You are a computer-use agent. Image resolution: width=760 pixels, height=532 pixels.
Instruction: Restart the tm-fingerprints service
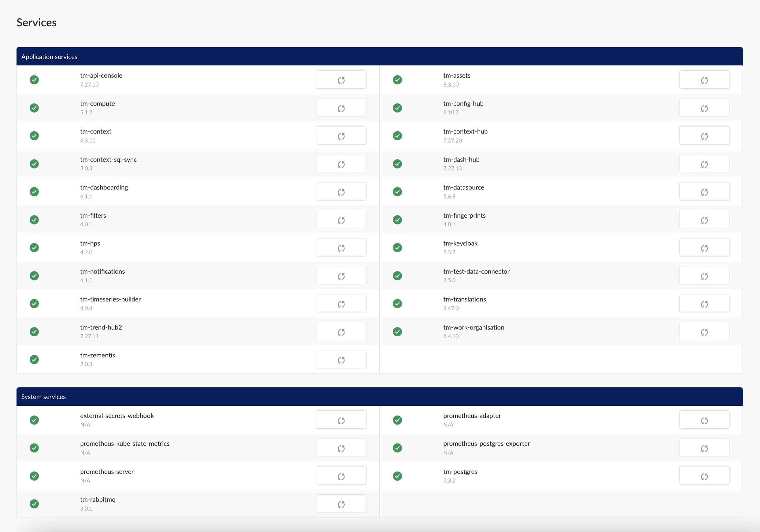(x=704, y=220)
